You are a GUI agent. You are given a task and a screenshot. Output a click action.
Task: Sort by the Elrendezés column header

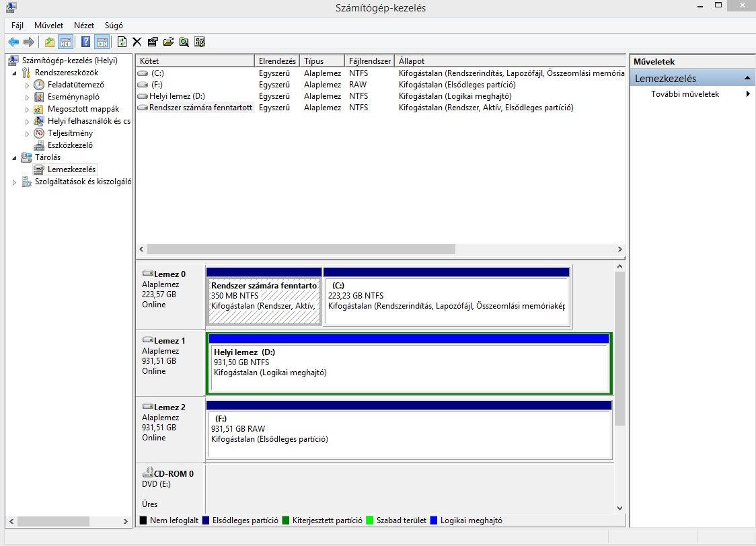point(277,61)
